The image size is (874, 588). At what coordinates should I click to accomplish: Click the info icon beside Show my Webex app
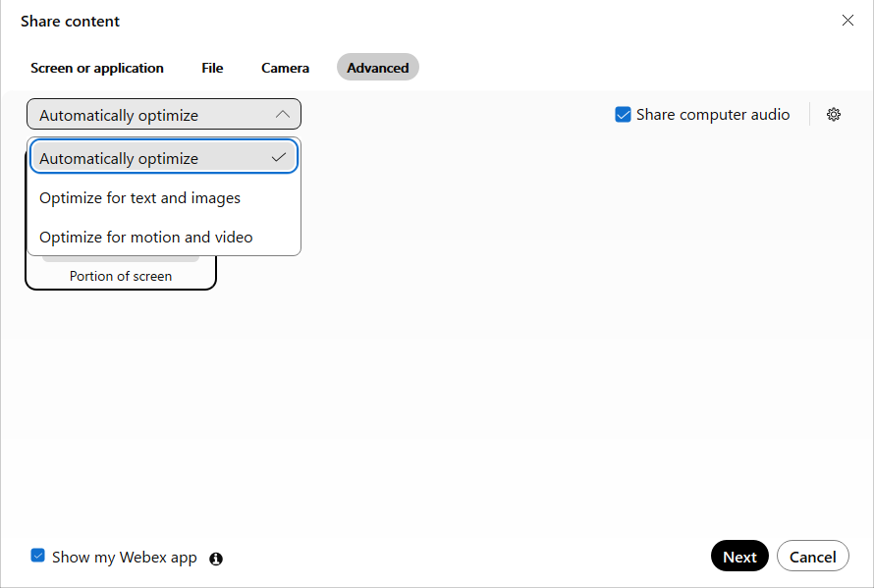(216, 559)
